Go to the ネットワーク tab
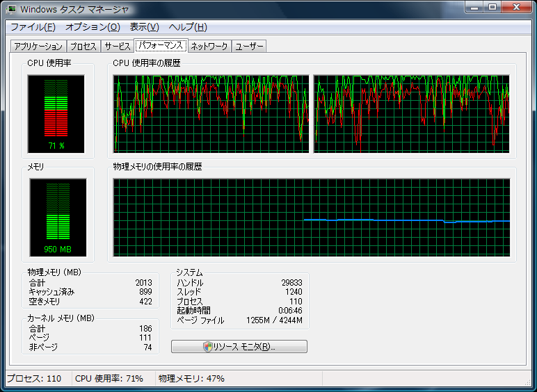 point(209,47)
